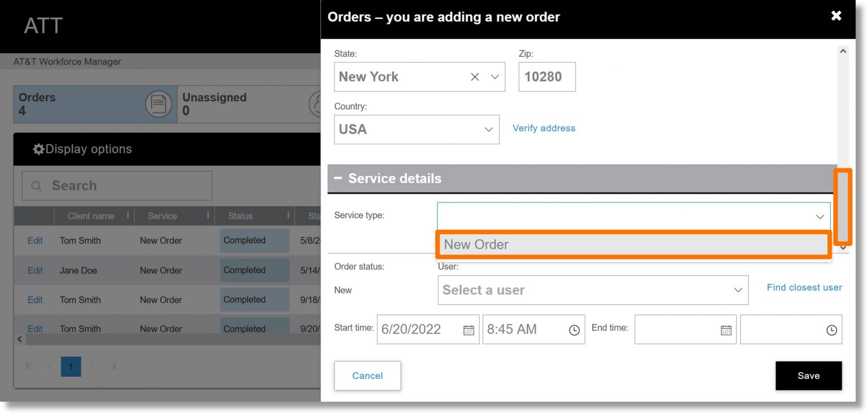The image size is (868, 414).
Task: Open the end time clock picker
Action: pos(832,329)
